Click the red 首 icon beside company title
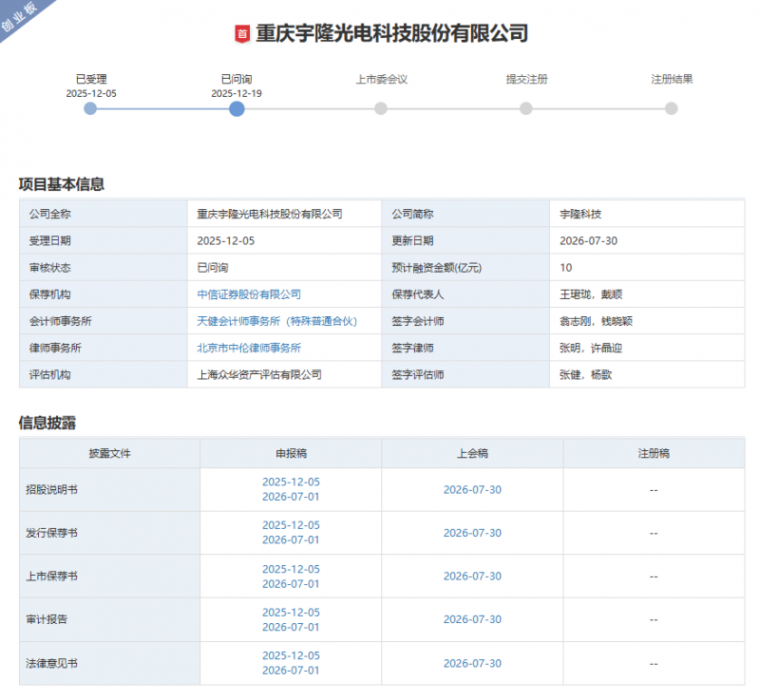This screenshot has width=760, height=700. click(x=242, y=34)
